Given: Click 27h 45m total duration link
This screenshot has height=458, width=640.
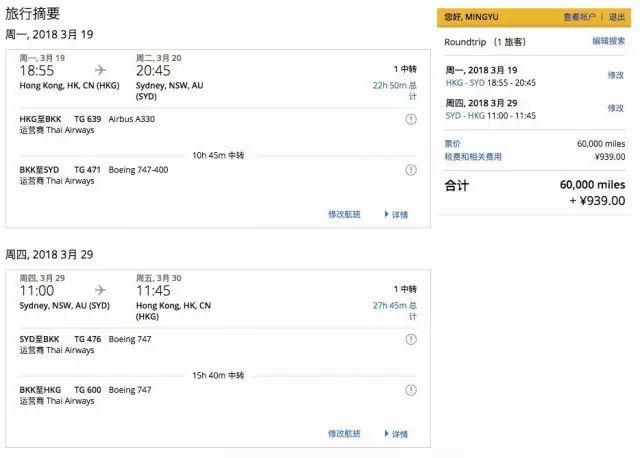Looking at the screenshot, I should [394, 311].
